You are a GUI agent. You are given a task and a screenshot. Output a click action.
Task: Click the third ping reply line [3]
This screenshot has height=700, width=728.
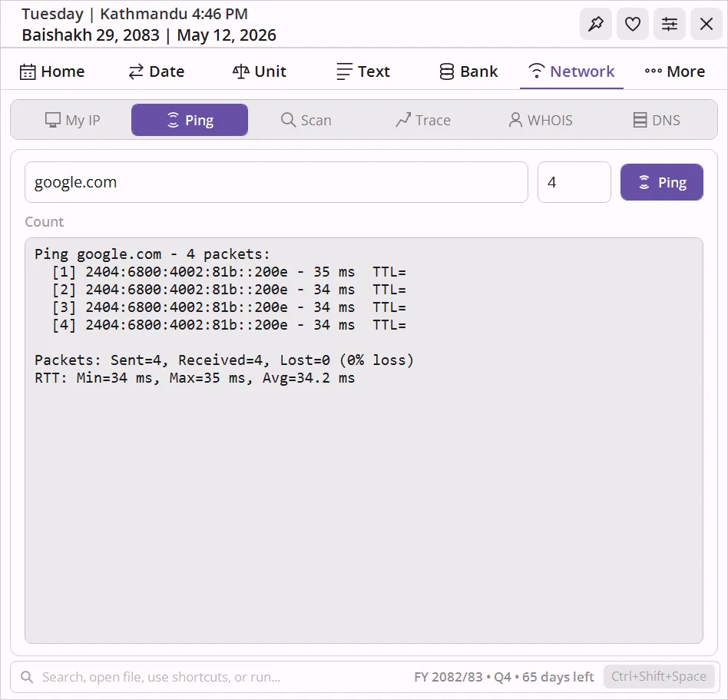point(229,307)
